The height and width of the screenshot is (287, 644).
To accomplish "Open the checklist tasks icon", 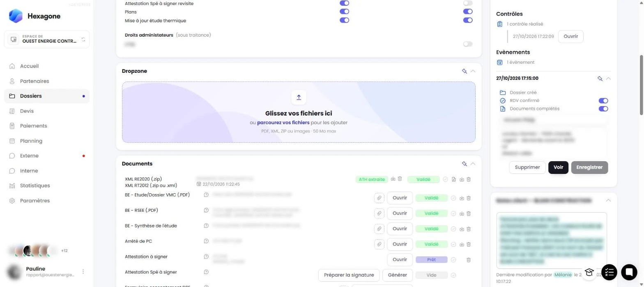I will coord(609,272).
